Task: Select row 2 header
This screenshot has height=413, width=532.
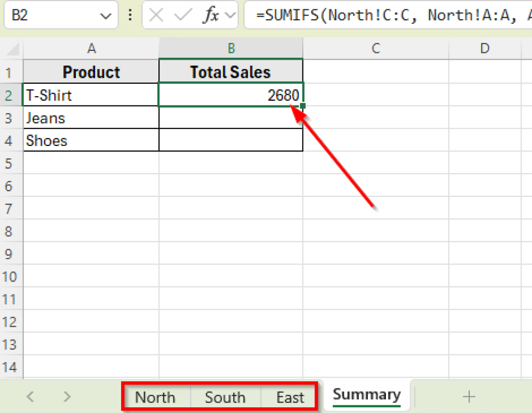Action: (x=11, y=95)
